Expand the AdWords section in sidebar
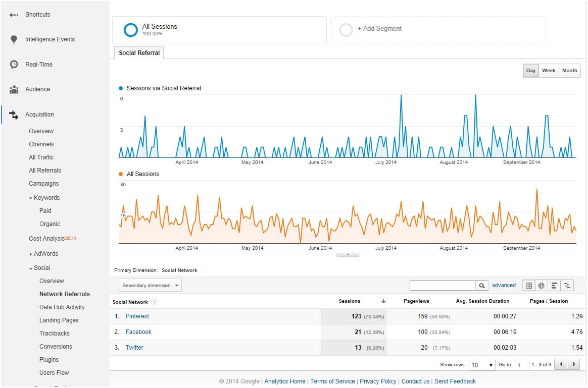588x388 pixels. (x=45, y=254)
